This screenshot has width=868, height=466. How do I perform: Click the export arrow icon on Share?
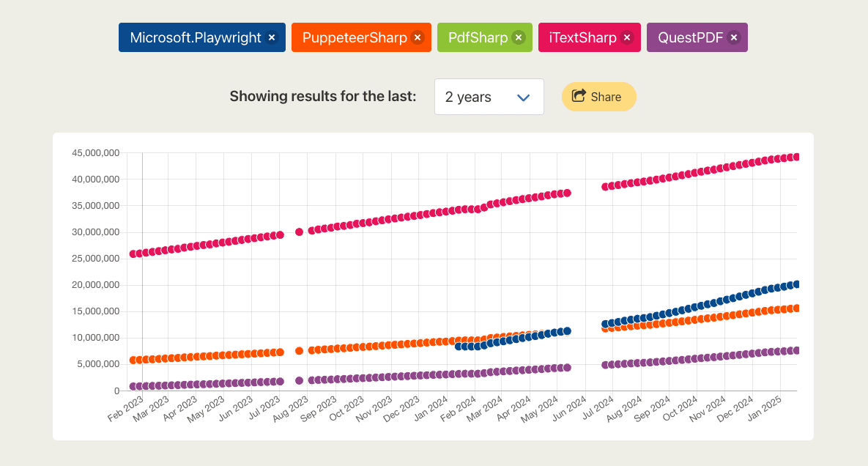(x=579, y=96)
